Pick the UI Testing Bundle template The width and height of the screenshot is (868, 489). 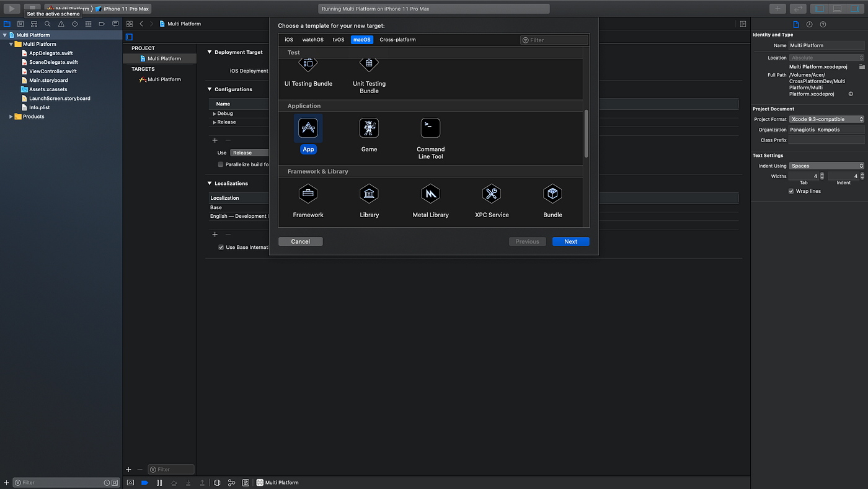[308, 64]
